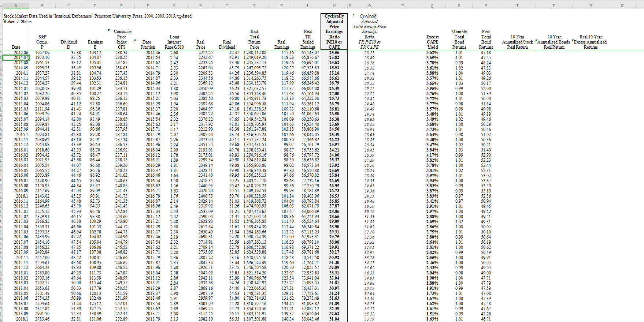Click the "10 Year Annualized Stock Real Return" heading
Image resolution: width=644 pixels, height=322 pixels.
click(517, 42)
